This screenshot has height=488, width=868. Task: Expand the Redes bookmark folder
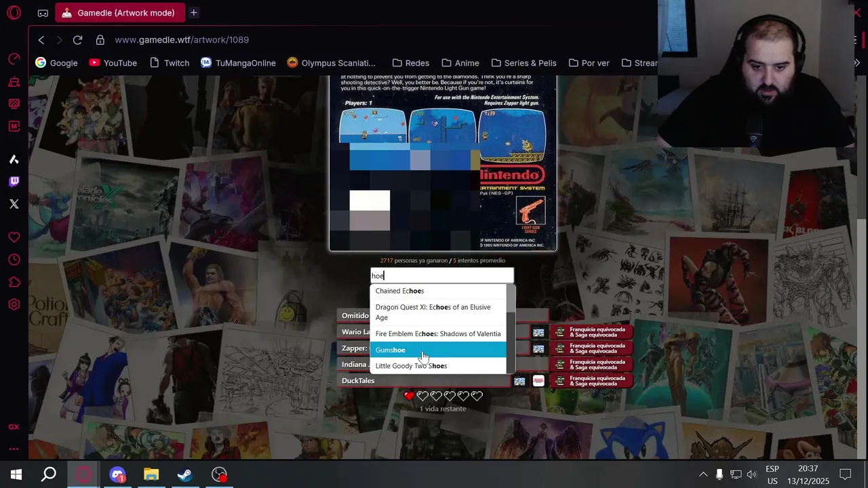pyautogui.click(x=410, y=63)
